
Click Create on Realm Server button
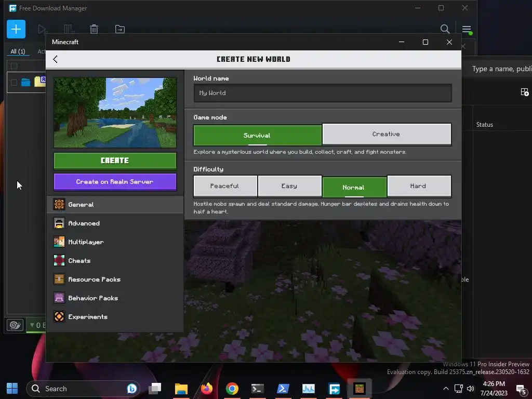[x=115, y=182]
